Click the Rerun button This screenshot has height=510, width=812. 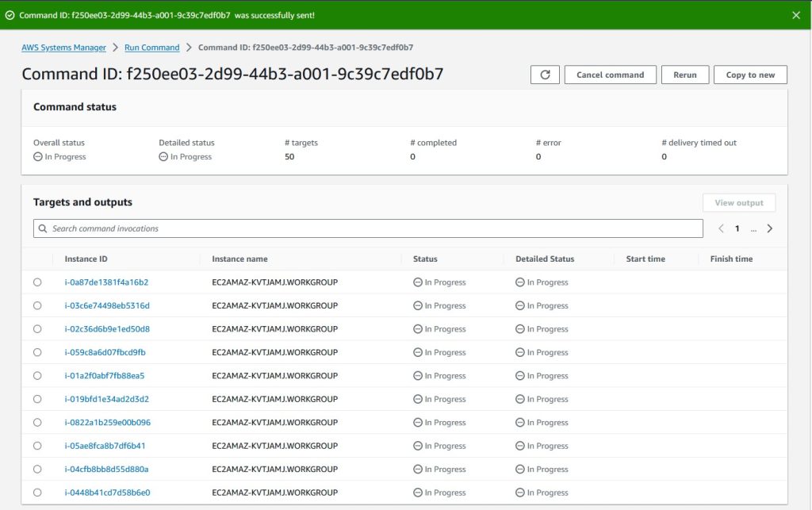[x=684, y=75]
